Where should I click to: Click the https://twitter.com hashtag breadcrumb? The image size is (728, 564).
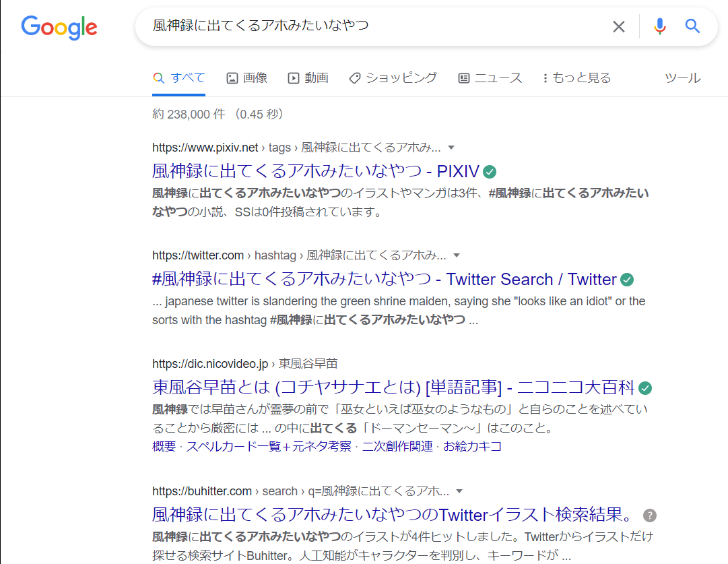299,255
